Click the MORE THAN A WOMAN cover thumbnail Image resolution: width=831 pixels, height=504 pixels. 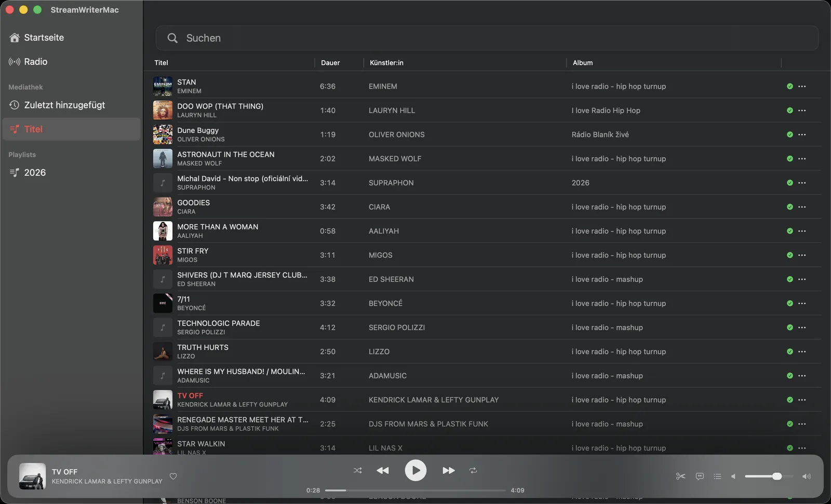coord(163,231)
